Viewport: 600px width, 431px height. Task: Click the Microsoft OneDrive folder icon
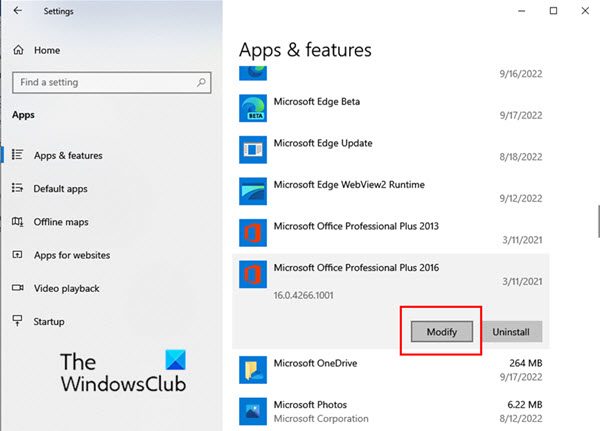point(253,370)
